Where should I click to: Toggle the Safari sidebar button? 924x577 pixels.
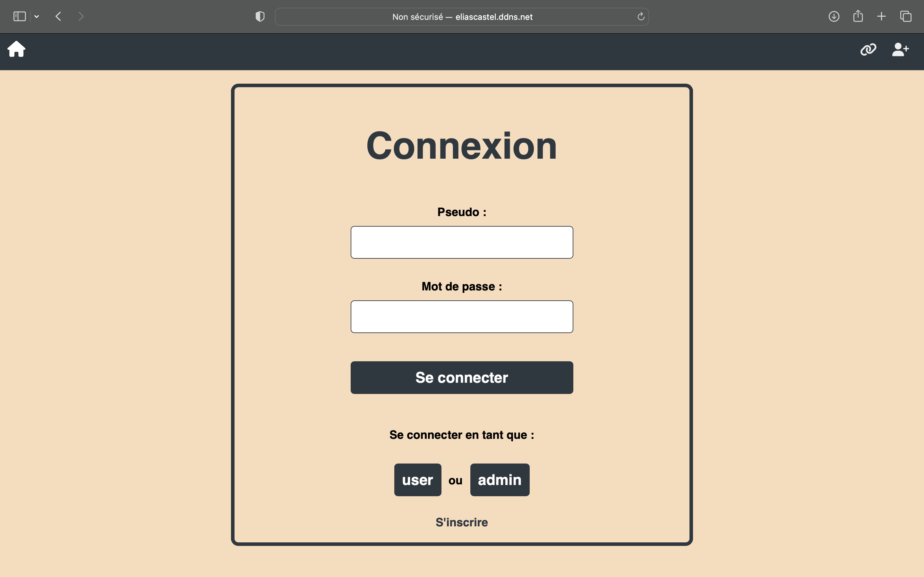20,16
